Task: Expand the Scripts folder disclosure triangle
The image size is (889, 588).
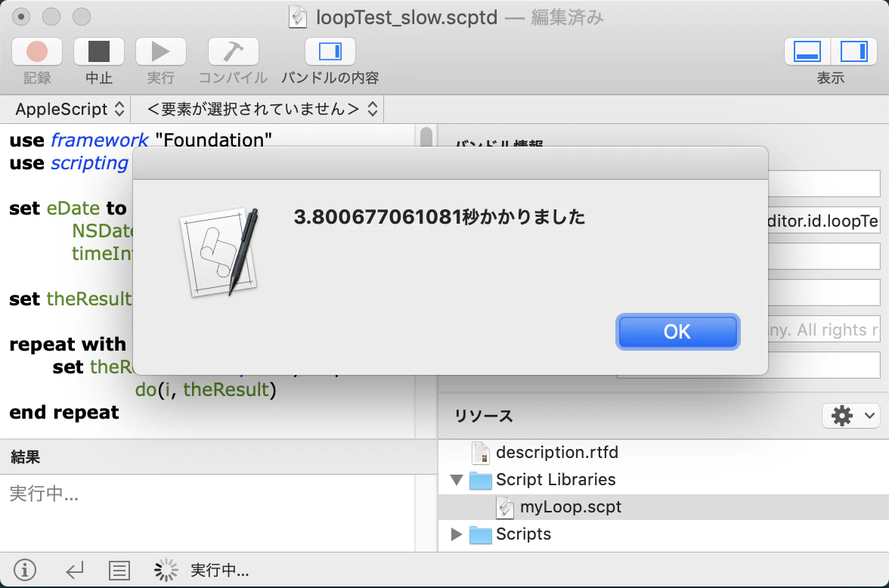Action: click(x=458, y=534)
